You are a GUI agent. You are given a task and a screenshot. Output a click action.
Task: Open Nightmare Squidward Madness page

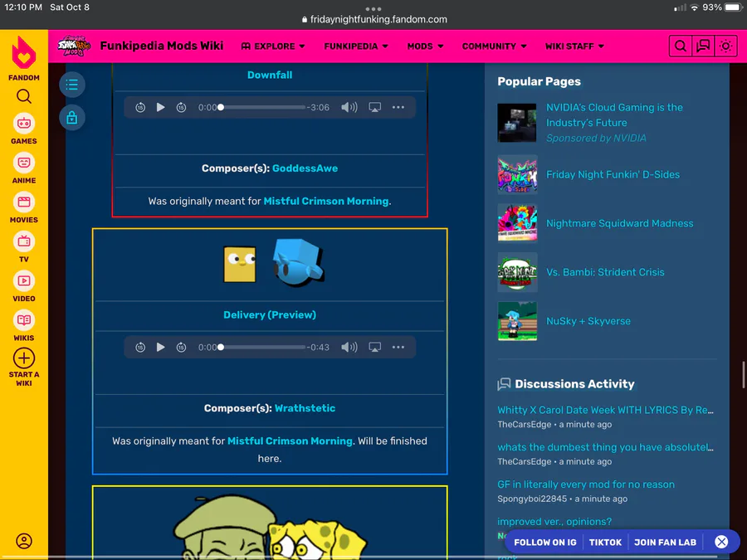[x=619, y=223]
